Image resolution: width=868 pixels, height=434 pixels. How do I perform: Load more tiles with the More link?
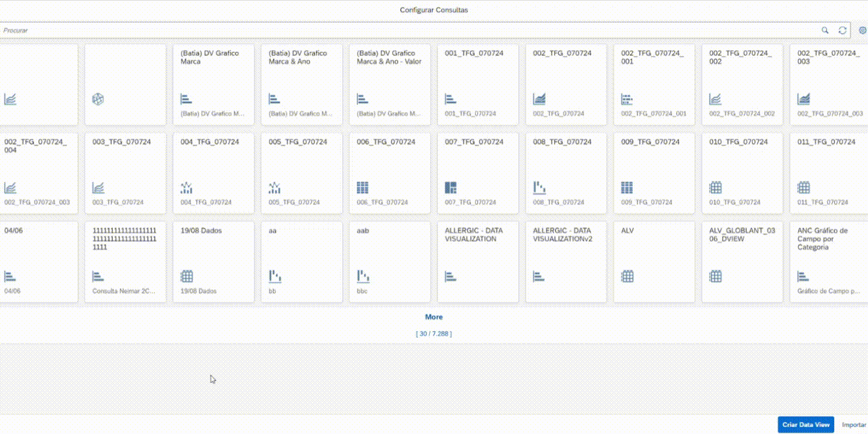[433, 317]
